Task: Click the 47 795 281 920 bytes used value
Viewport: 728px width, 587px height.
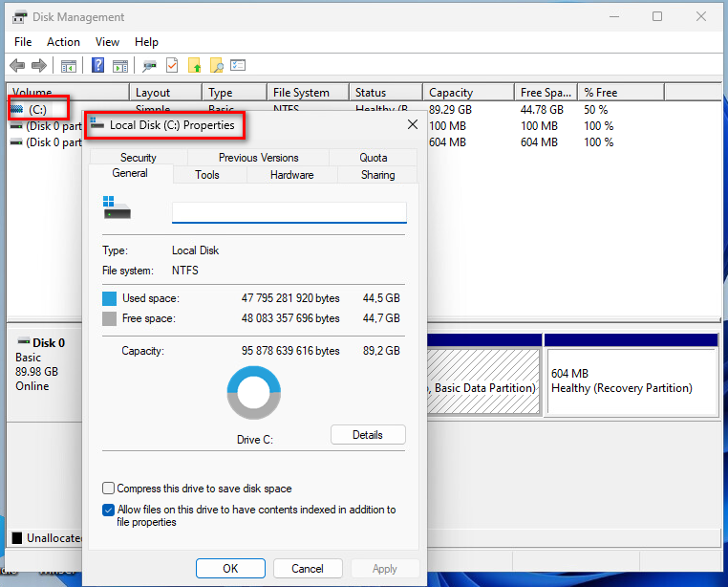Action: click(290, 298)
